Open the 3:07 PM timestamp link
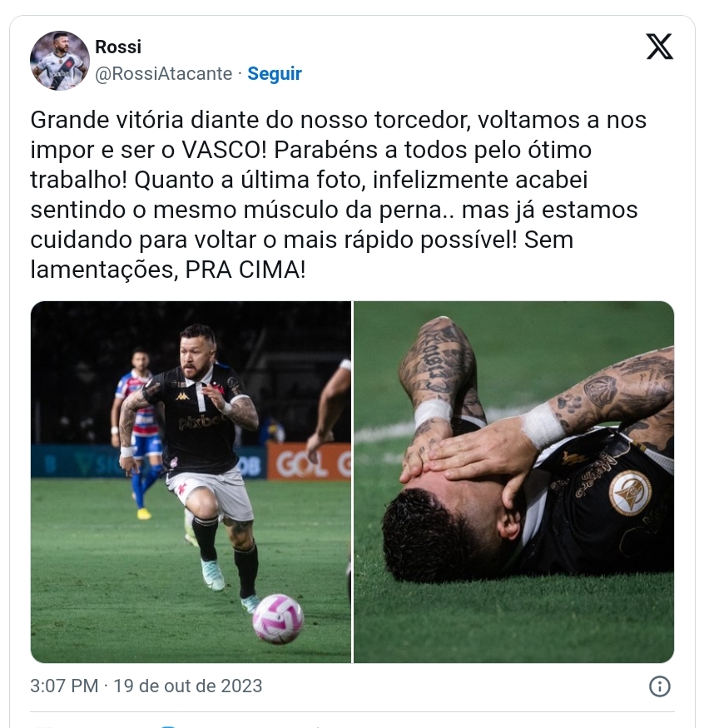Viewport: 709px width, 728px height. click(x=64, y=686)
